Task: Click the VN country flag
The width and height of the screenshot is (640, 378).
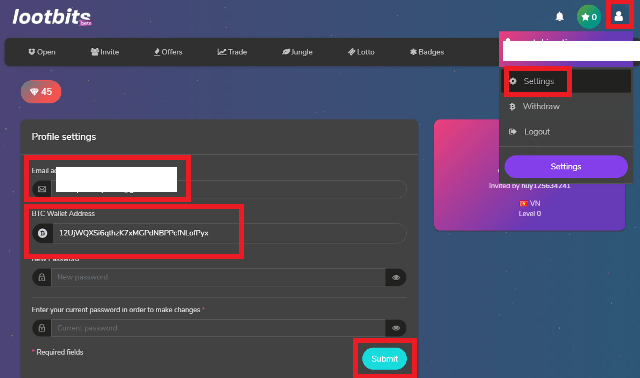Action: 523,203
